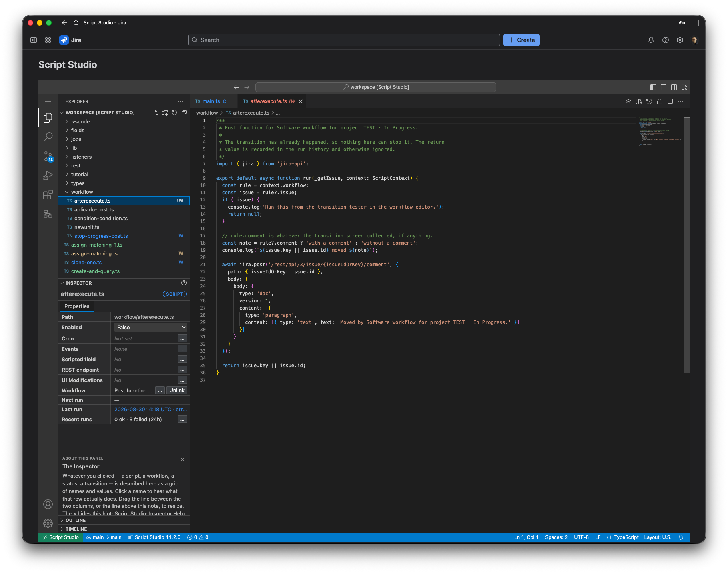The height and width of the screenshot is (573, 728).
Task: Click the New Folder icon in explorer header
Action: coord(165,113)
